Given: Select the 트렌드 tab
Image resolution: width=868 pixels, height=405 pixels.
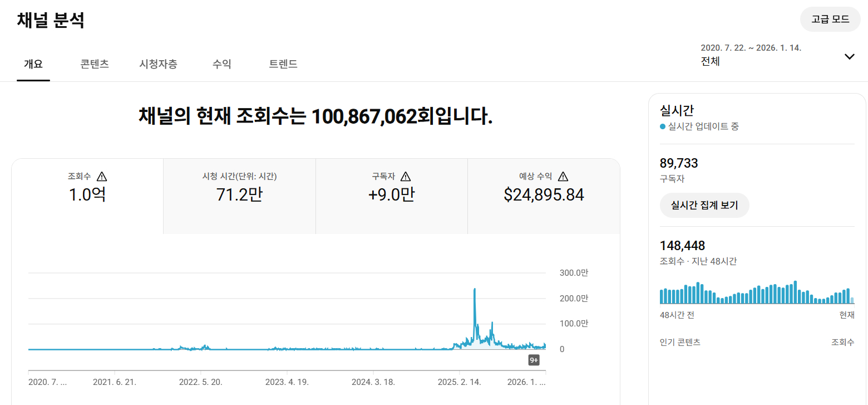Looking at the screenshot, I should (x=283, y=64).
